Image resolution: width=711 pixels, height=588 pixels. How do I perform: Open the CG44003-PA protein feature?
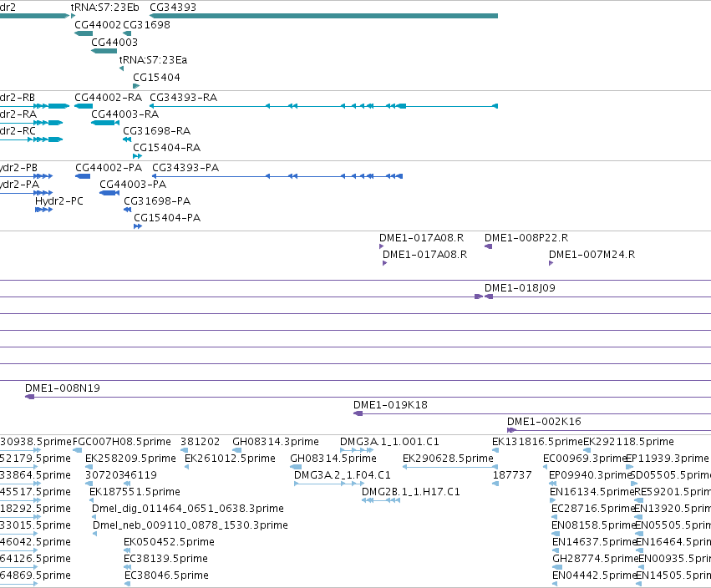tap(109, 193)
